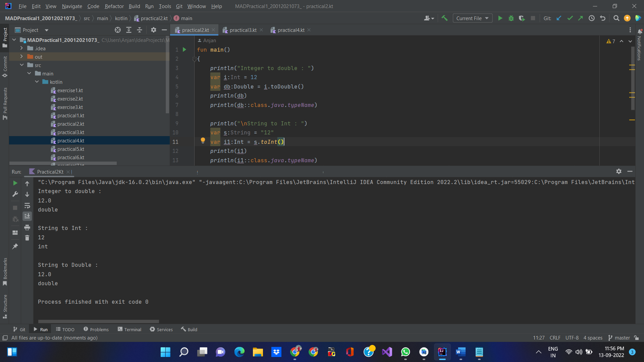Update project using the blue Git arrow
The height and width of the screenshot is (362, 644).
pos(558,18)
